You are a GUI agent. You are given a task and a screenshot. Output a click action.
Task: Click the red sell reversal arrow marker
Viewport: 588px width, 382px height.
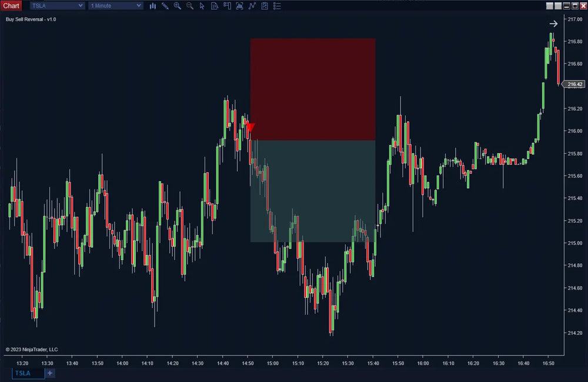click(250, 127)
